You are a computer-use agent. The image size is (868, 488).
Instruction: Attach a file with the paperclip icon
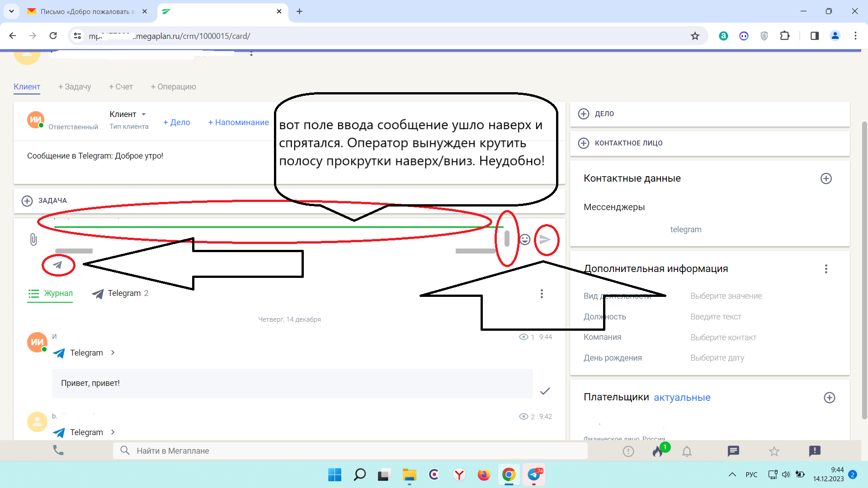click(x=33, y=239)
